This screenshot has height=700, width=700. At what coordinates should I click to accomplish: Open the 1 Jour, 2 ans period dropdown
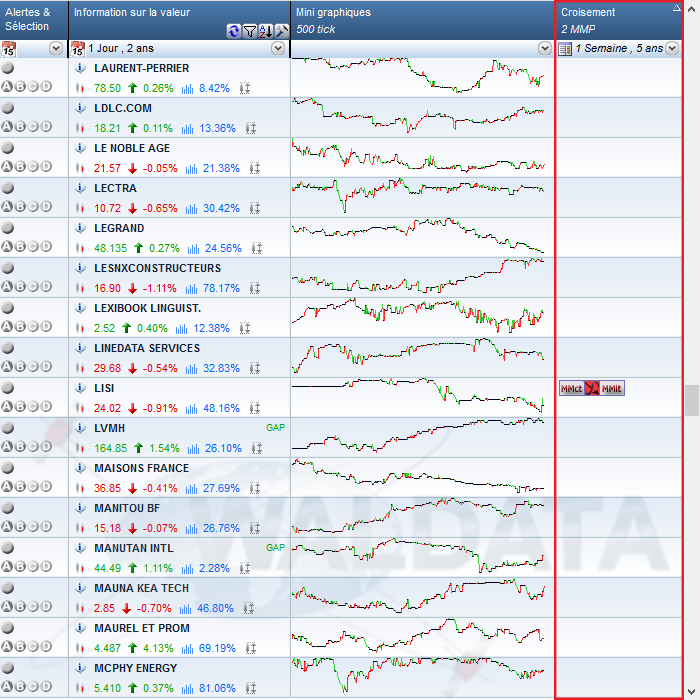(x=278, y=48)
